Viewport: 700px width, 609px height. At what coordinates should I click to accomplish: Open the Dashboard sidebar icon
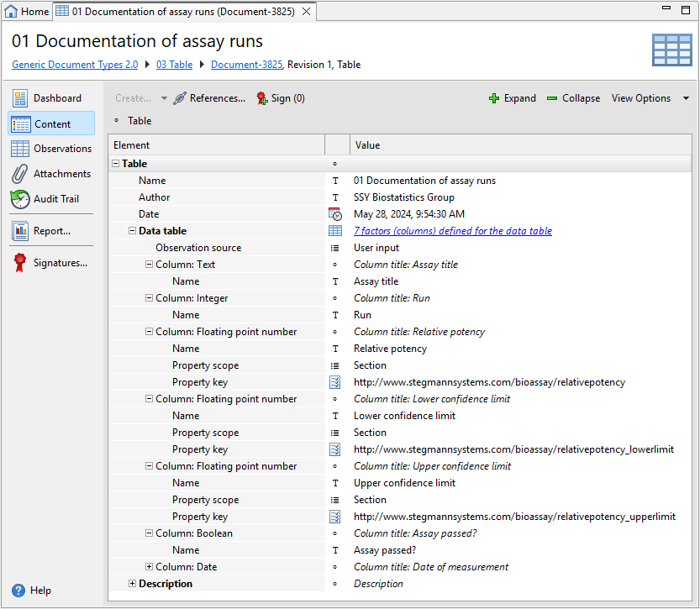[x=20, y=98]
